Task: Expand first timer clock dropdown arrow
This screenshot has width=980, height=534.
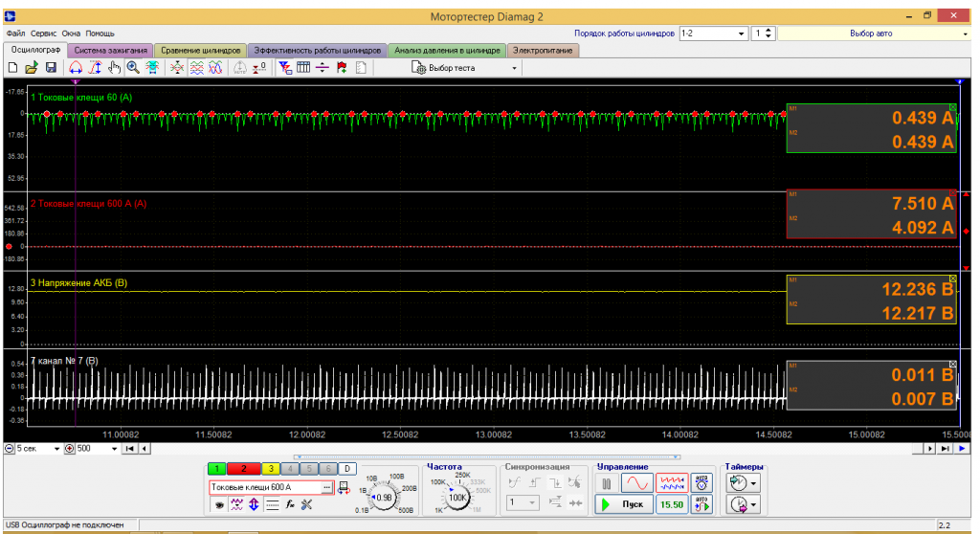Action: (754, 483)
